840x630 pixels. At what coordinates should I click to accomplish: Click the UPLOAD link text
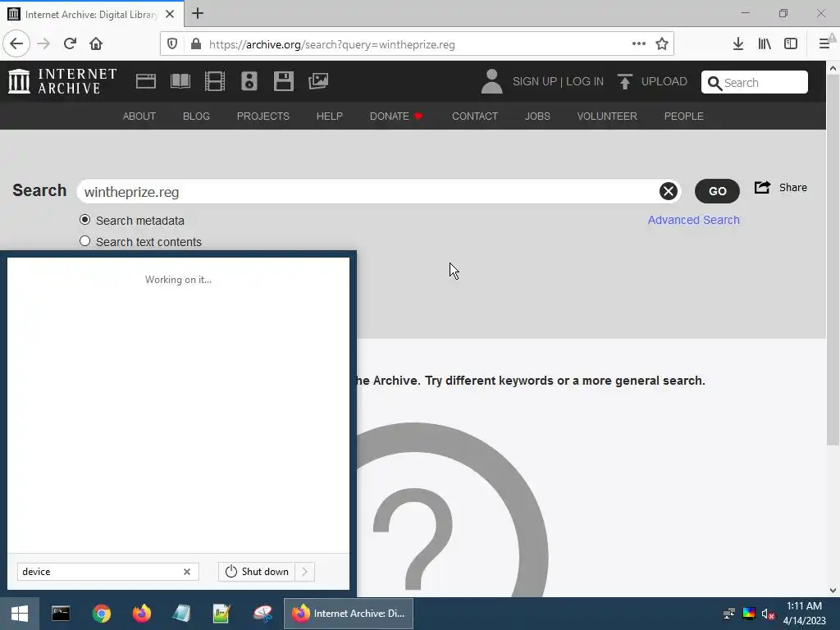[664, 81]
